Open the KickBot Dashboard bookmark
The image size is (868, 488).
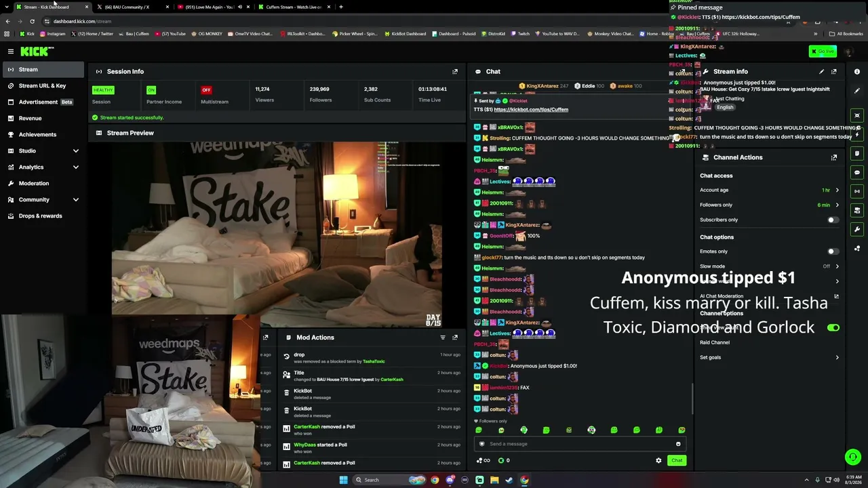[405, 33]
